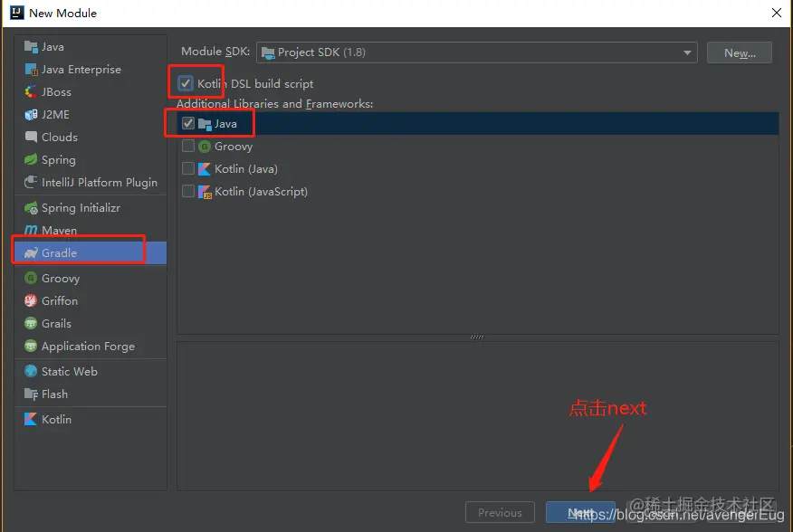Tick the Kotlin (JavaScript) checkbox
Viewport: 793px width, 532px height.
[x=188, y=191]
